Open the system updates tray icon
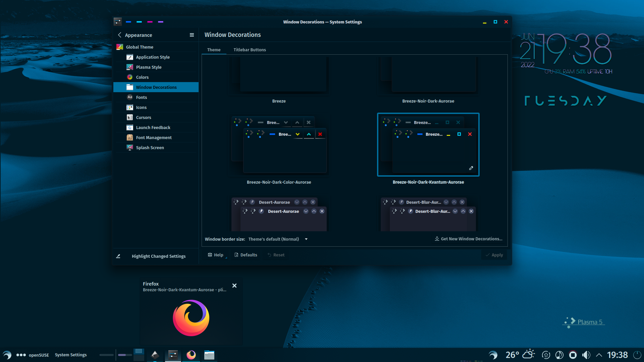The width and height of the screenshot is (644, 362). [x=546, y=355]
